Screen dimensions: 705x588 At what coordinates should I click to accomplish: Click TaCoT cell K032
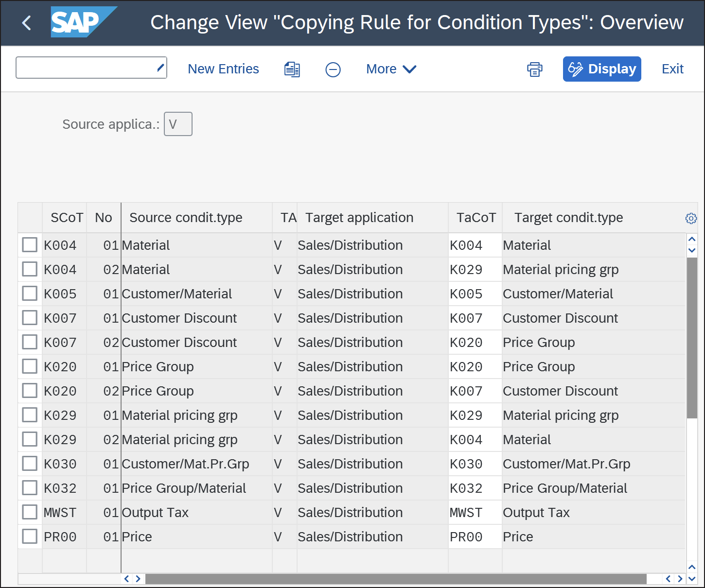[x=475, y=488]
